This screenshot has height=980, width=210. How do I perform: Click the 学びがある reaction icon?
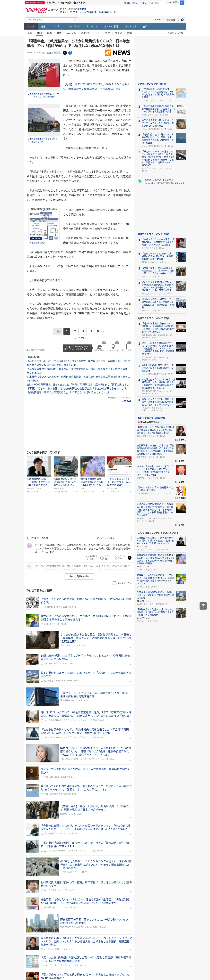(x=100, y=347)
